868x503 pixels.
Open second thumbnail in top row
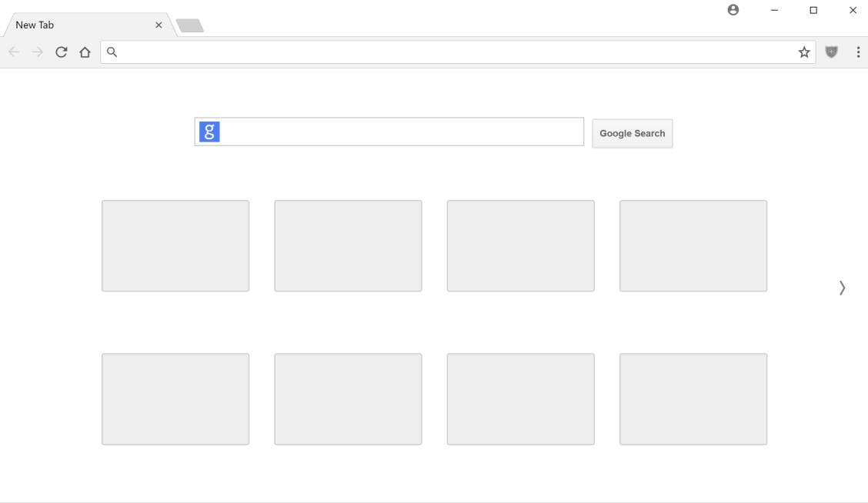(x=348, y=245)
